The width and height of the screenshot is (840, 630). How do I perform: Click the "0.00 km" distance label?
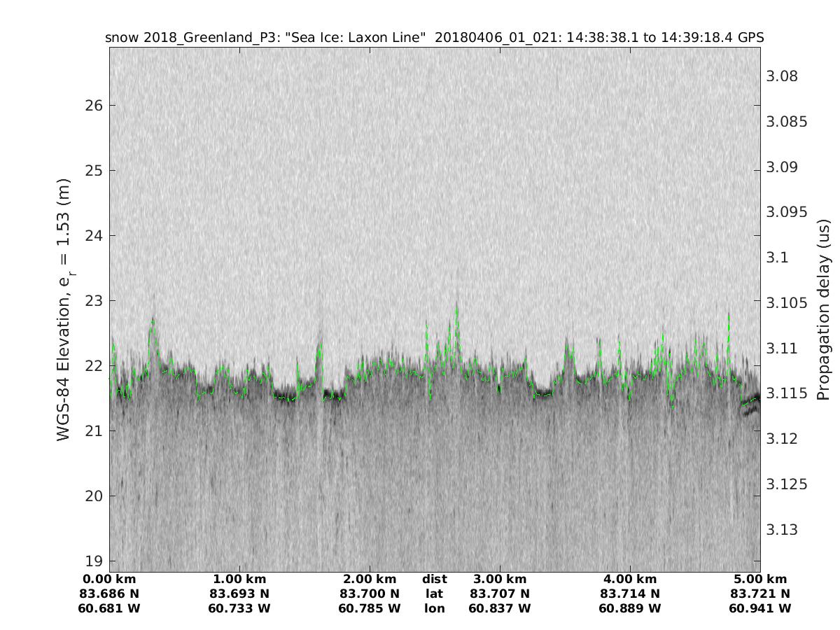[x=109, y=579]
